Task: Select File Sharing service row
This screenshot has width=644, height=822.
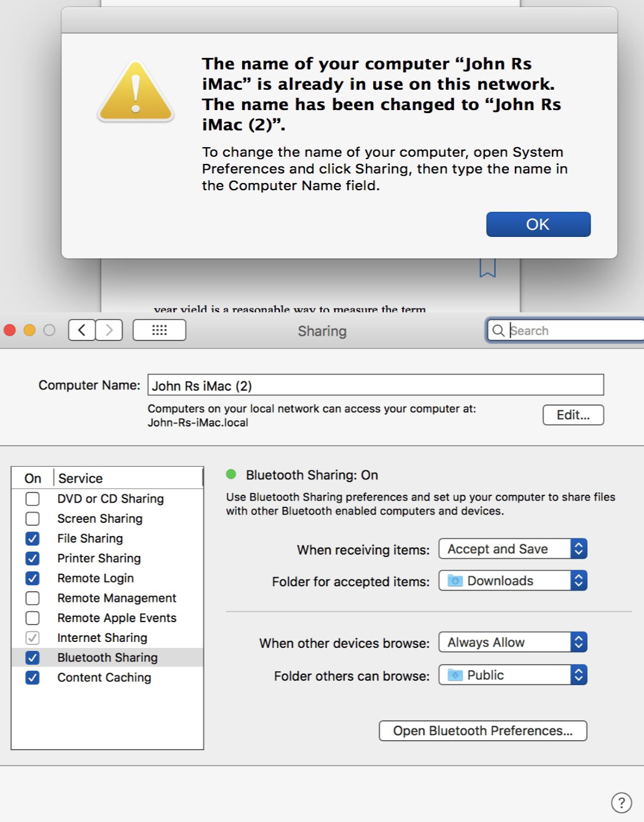Action: (x=108, y=538)
